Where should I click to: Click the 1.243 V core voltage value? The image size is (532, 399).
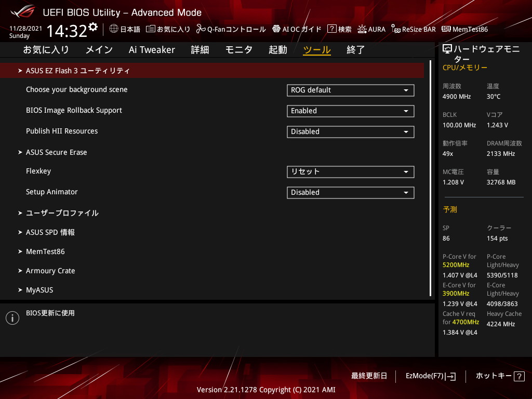pos(497,125)
